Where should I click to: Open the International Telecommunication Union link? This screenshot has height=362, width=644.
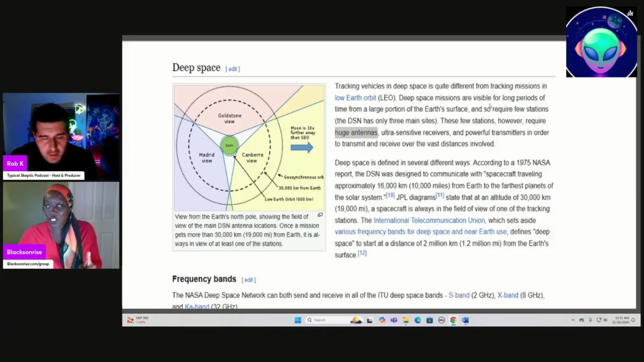[x=429, y=220]
